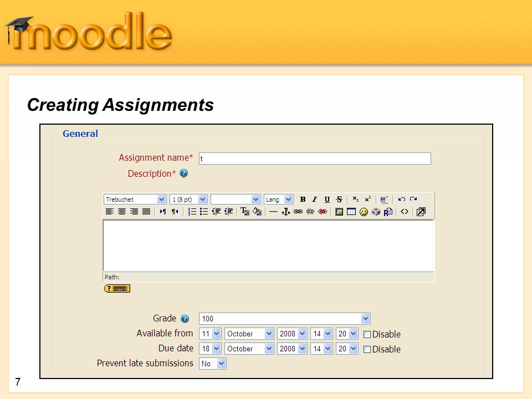
Task: Click the clean Word HTML icon
Action: 384,199
